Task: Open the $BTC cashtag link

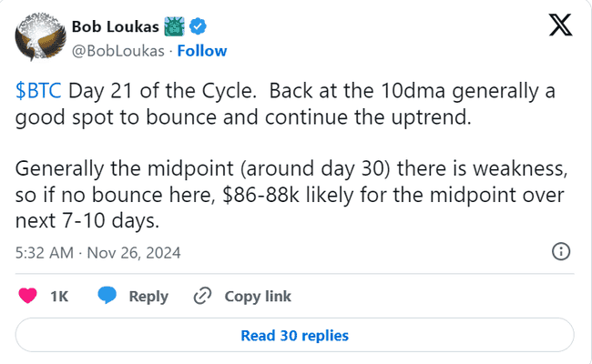Action: [38, 91]
